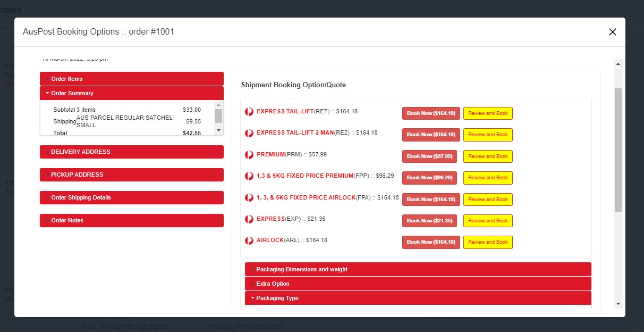644x332 pixels.
Task: Review and Book Fixed Price Airlock
Action: (488, 200)
